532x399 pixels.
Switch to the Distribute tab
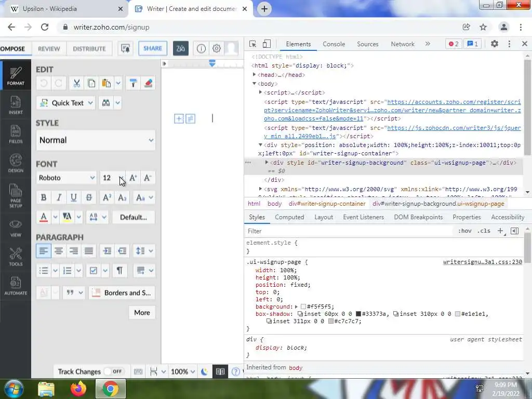89,48
